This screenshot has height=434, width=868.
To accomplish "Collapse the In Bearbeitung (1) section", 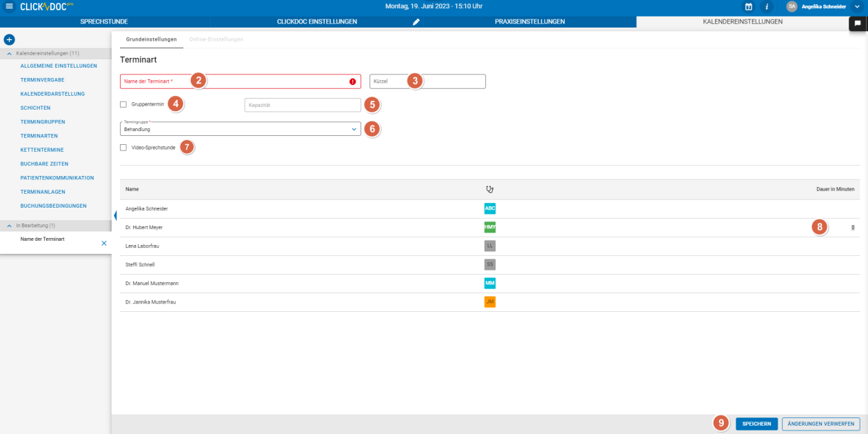I will (x=10, y=226).
